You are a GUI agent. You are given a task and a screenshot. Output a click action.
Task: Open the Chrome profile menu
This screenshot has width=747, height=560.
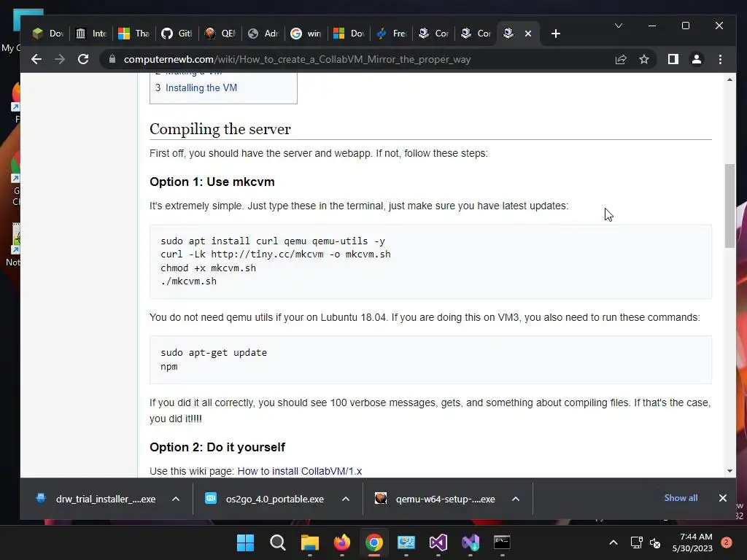point(697,59)
